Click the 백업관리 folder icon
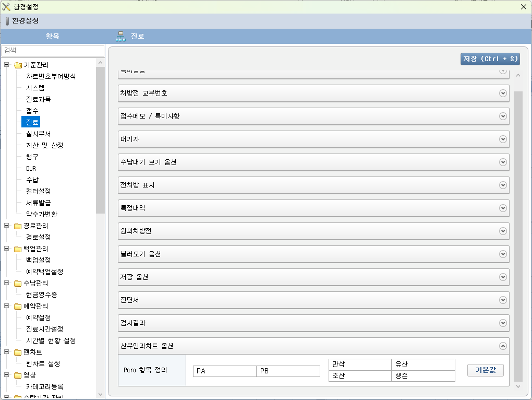532x400 pixels. pos(18,249)
